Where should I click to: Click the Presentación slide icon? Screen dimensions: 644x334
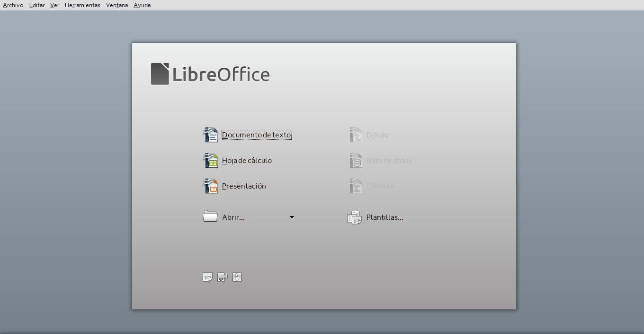coord(211,186)
